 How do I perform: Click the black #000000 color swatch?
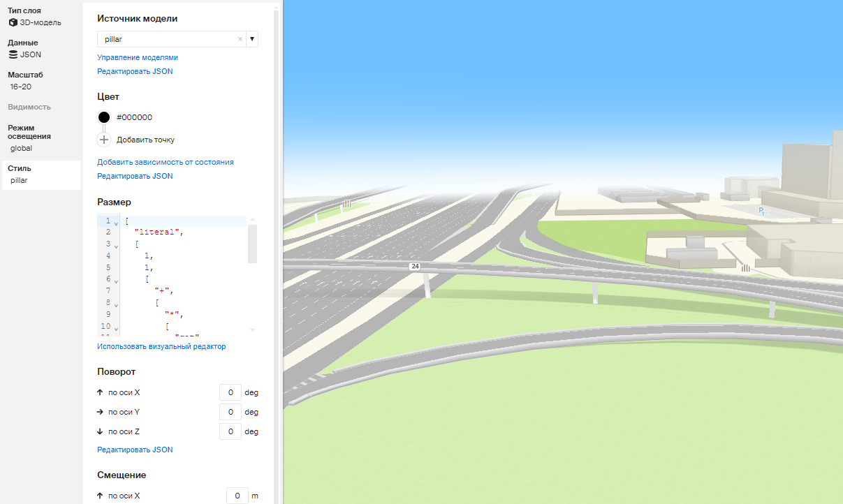pos(104,117)
